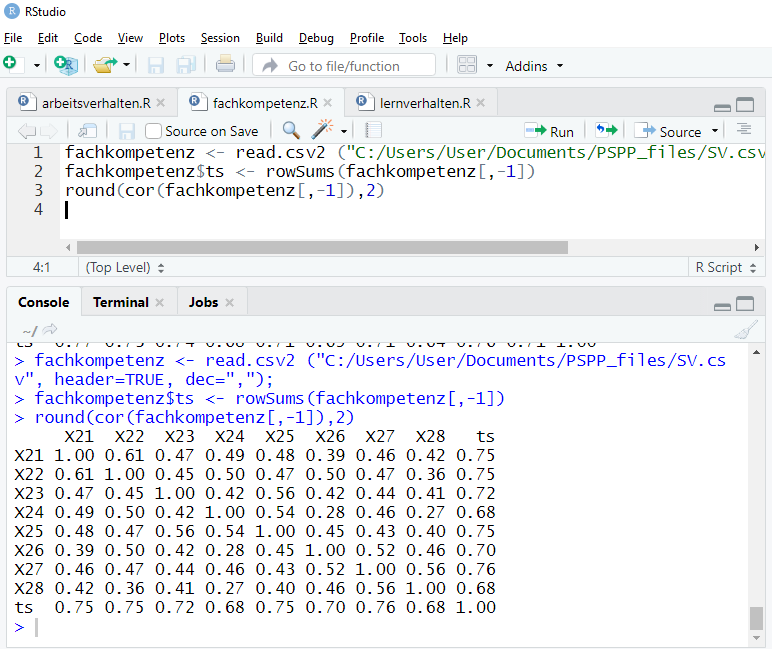Show document outline icon in editor
The width and height of the screenshot is (772, 649).
(x=744, y=131)
